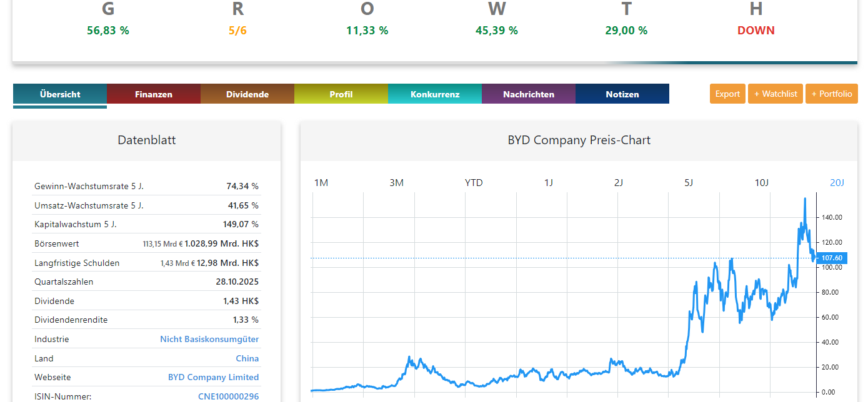Add stock to Watchlist

click(x=776, y=94)
